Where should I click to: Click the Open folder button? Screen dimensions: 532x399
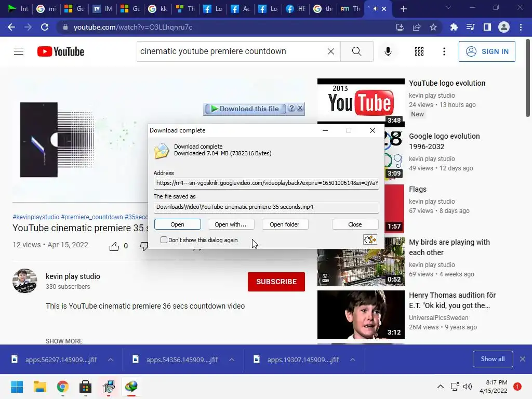pos(285,224)
